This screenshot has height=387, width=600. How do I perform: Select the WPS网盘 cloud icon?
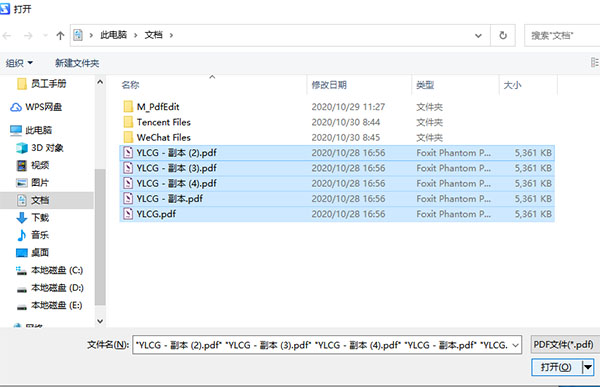[16, 107]
